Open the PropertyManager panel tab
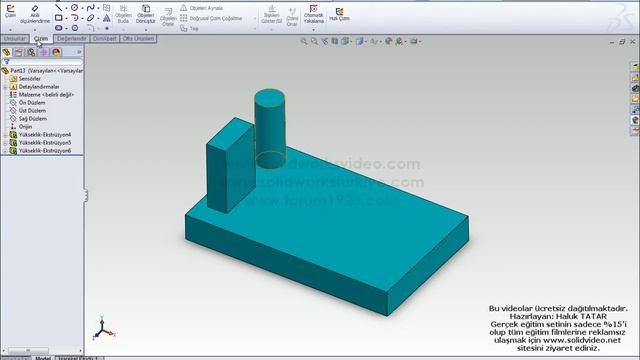 [x=18, y=52]
